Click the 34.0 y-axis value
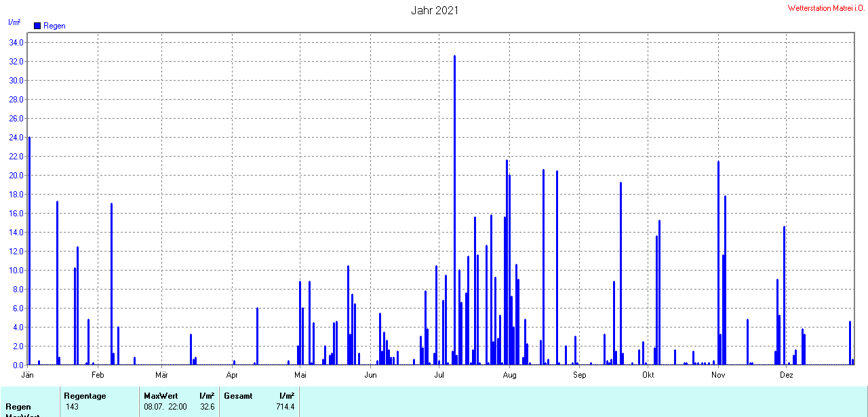The image size is (868, 417). [x=16, y=42]
